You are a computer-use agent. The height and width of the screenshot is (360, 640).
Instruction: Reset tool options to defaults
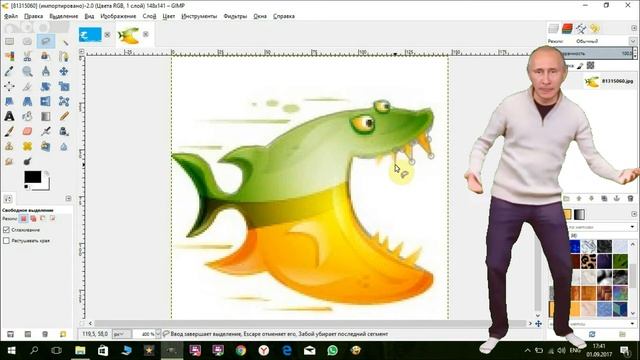pos(63,334)
